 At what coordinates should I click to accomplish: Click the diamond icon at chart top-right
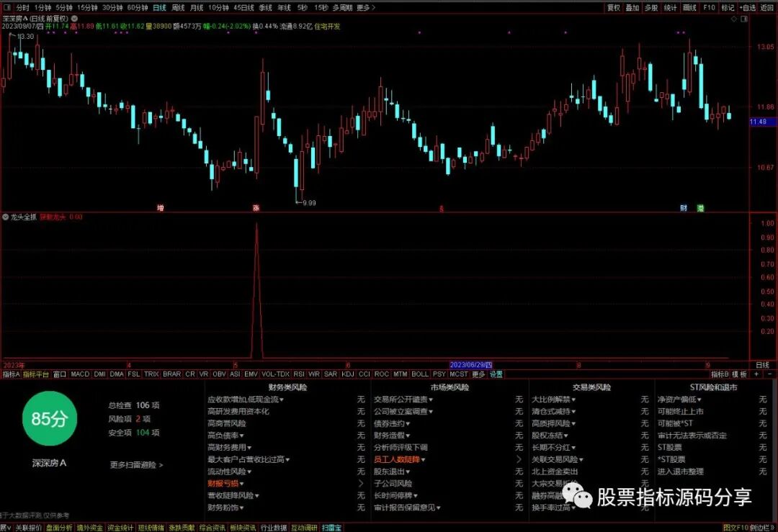[x=734, y=19]
